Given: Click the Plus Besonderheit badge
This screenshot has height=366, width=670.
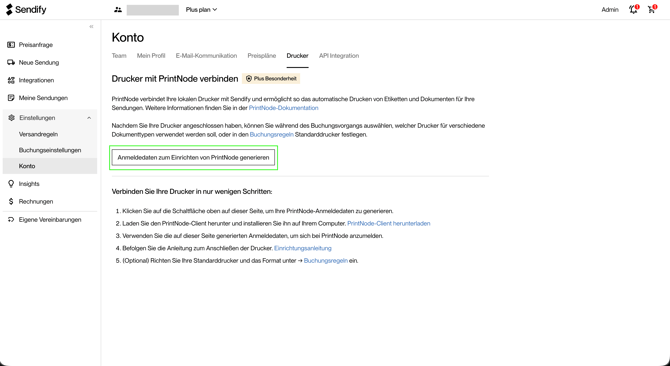Looking at the screenshot, I should (x=271, y=79).
